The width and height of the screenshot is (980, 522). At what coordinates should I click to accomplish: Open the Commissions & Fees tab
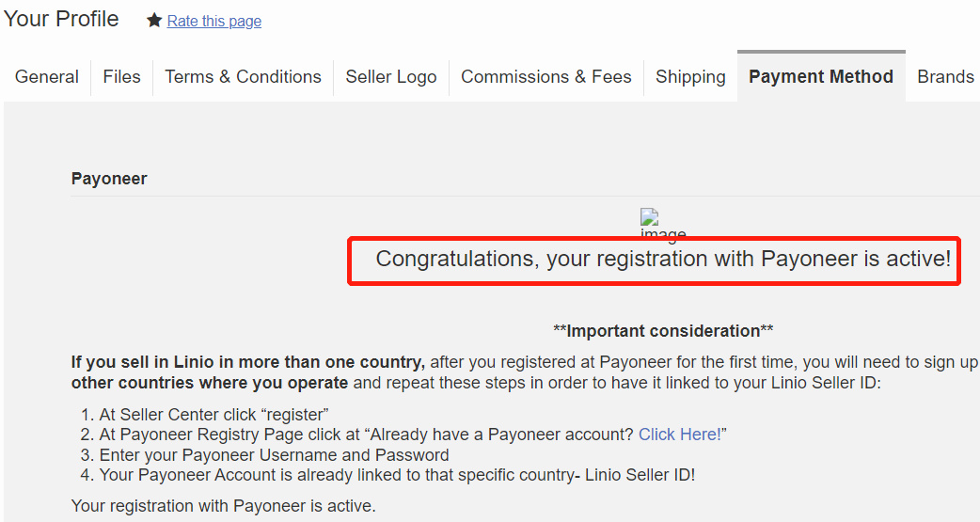[546, 77]
